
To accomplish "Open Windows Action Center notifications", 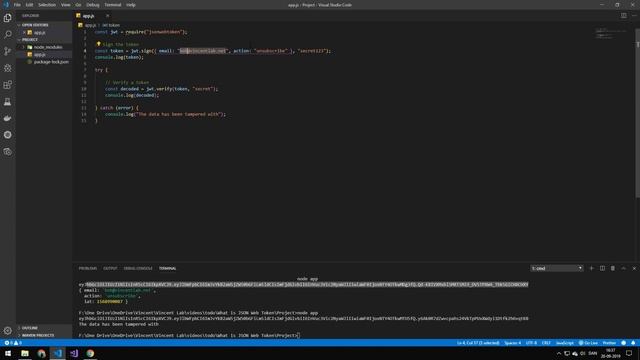I will click(x=629, y=353).
